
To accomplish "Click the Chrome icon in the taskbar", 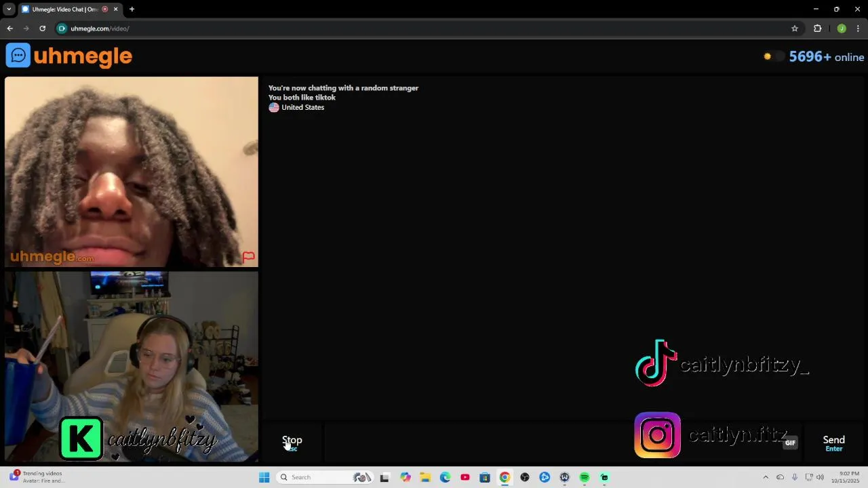I will tap(505, 477).
